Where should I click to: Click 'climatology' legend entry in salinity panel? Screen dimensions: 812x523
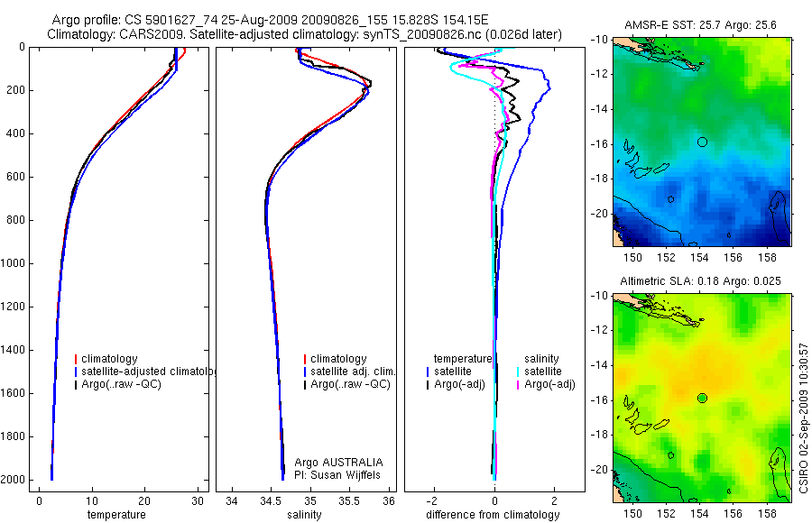pyautogui.click(x=338, y=359)
